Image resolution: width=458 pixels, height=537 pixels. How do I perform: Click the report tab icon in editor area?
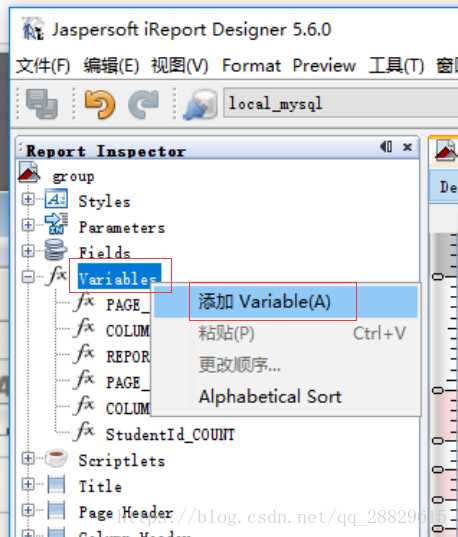(446, 151)
